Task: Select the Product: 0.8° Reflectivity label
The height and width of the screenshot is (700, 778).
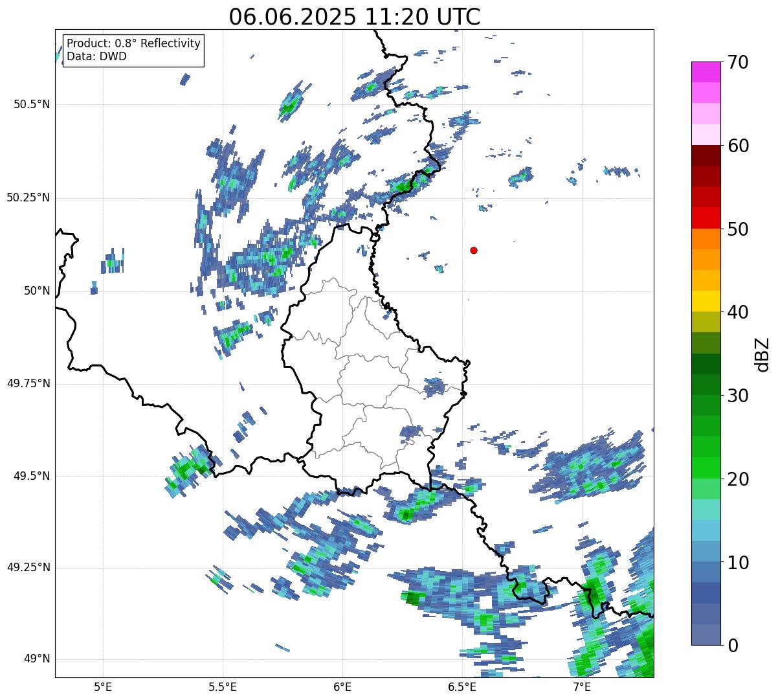Action: coord(134,43)
